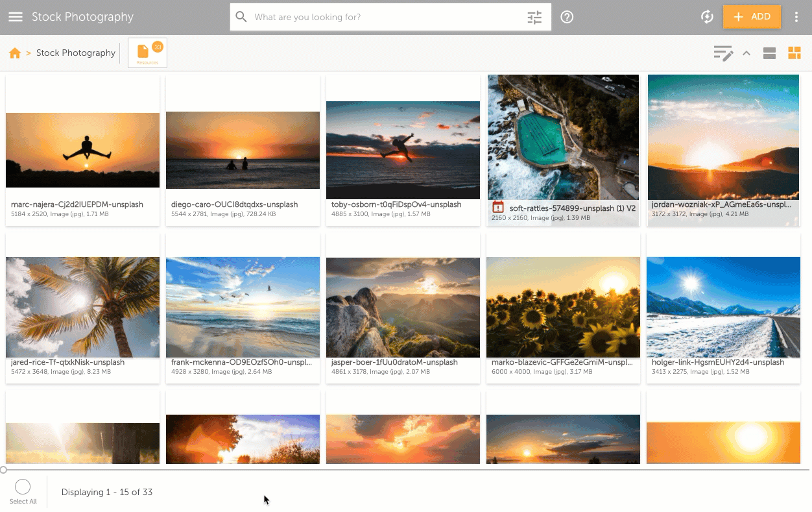Click the alert icon on soft-rattles image
Image resolution: width=812 pixels, height=512 pixels.
[498, 208]
